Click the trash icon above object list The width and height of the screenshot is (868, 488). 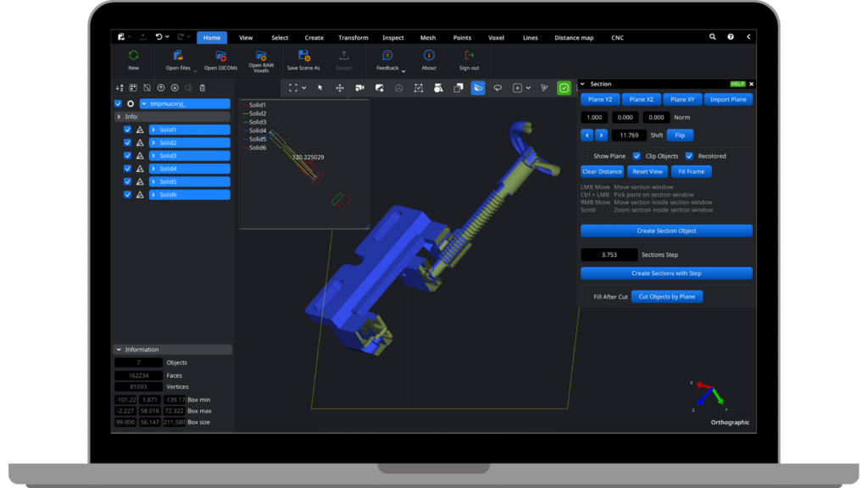(x=202, y=87)
